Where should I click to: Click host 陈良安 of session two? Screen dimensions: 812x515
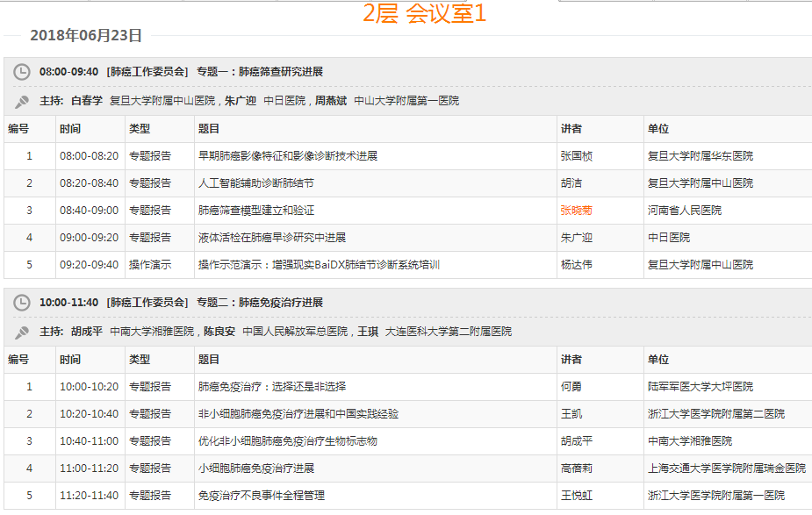pos(221,333)
